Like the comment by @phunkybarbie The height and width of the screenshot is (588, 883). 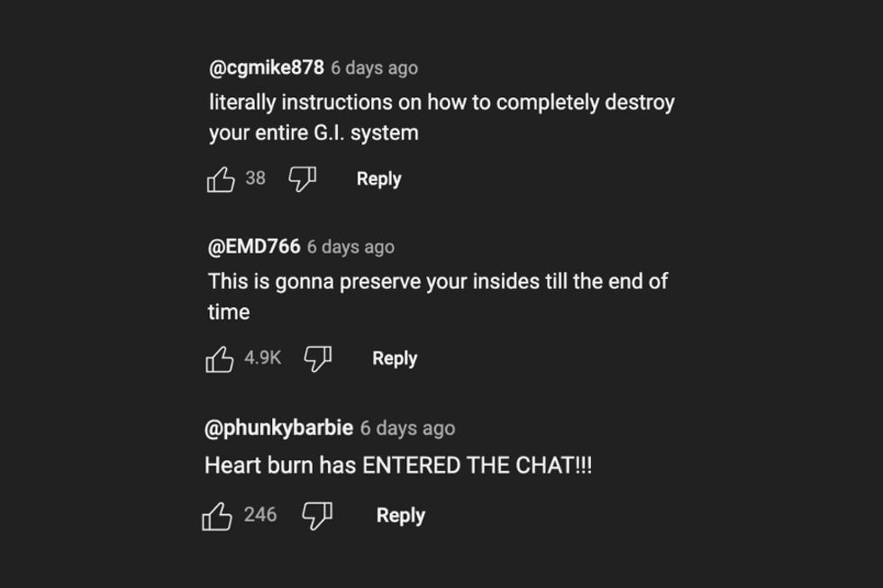tap(218, 516)
